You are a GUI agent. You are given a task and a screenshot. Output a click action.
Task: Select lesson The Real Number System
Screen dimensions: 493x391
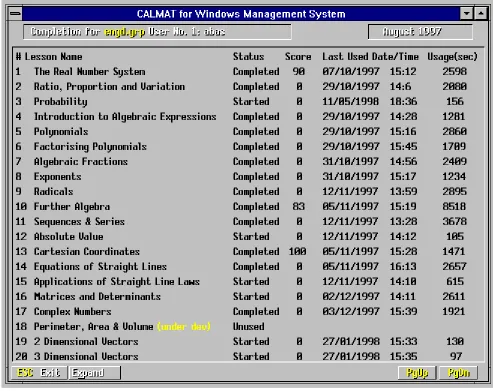coord(89,72)
